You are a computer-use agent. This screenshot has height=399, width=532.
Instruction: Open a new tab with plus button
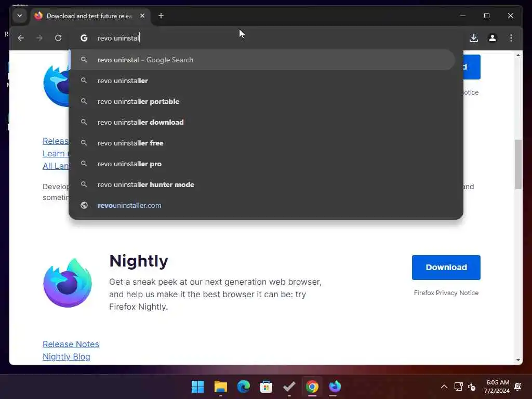point(161,16)
